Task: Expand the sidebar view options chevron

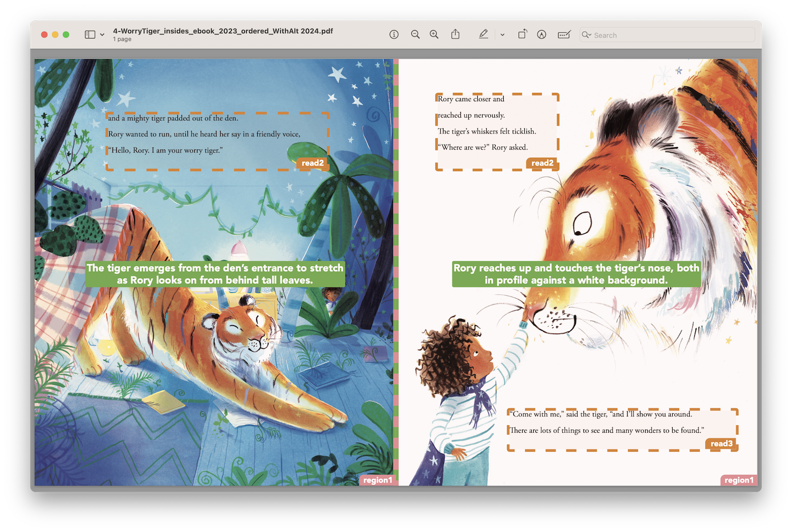Action: tap(102, 35)
